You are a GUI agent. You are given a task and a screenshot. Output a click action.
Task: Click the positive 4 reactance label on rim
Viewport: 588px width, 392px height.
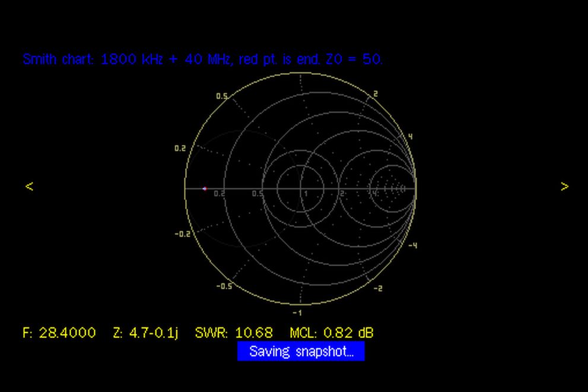click(410, 137)
